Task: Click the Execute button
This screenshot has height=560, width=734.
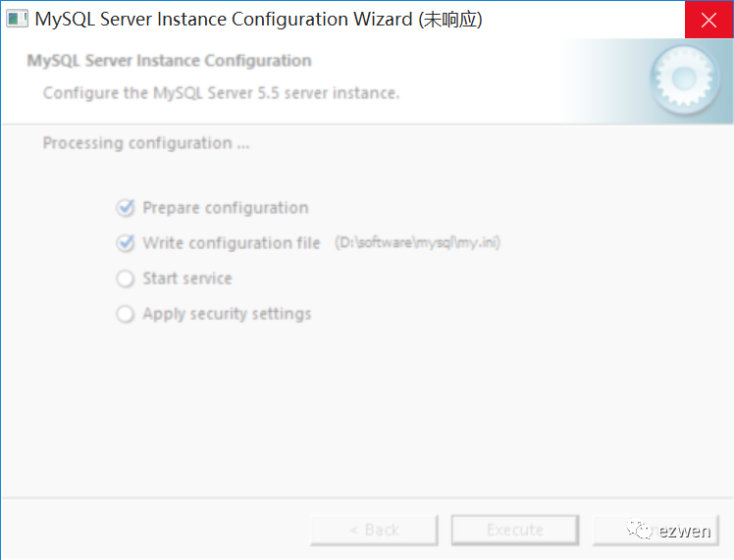Action: coord(515,530)
